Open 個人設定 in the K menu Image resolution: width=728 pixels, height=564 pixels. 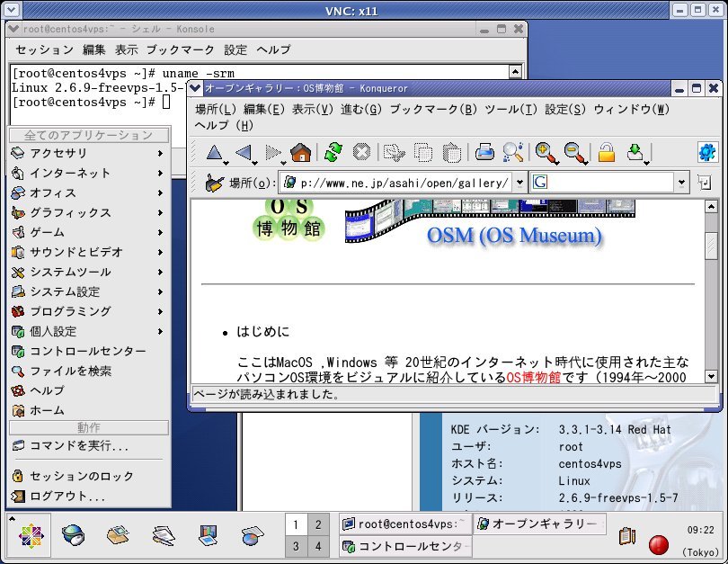tap(89, 331)
